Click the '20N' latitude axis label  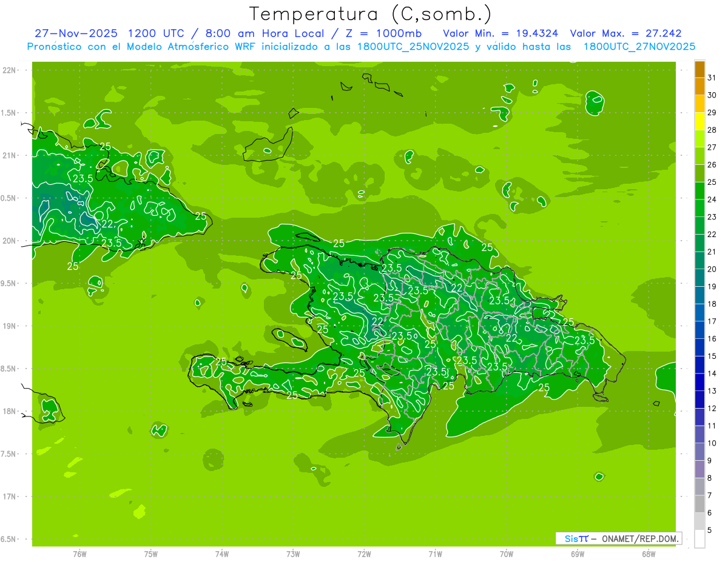point(9,241)
